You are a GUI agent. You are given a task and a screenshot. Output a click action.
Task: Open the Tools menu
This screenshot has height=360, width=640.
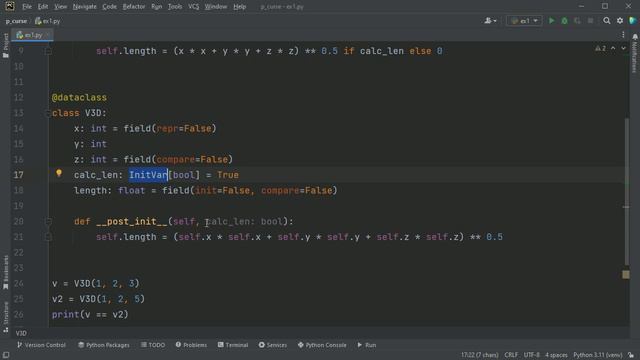(175, 7)
